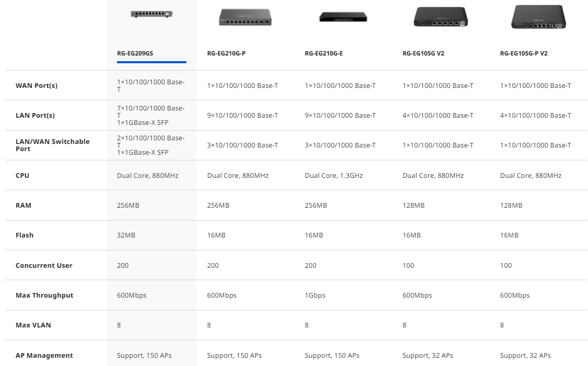Click the WAN Port(s) row label

pos(36,86)
